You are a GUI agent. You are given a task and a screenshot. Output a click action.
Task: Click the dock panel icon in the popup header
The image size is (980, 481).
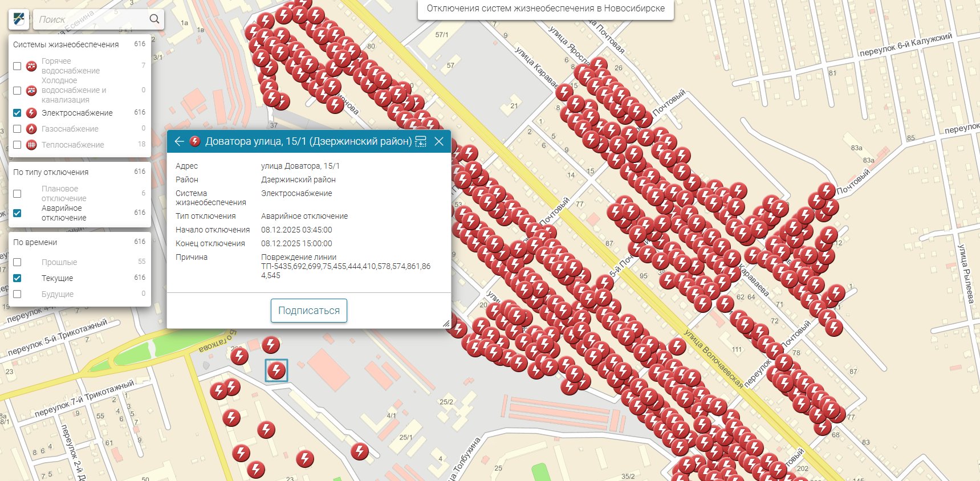pos(421,141)
